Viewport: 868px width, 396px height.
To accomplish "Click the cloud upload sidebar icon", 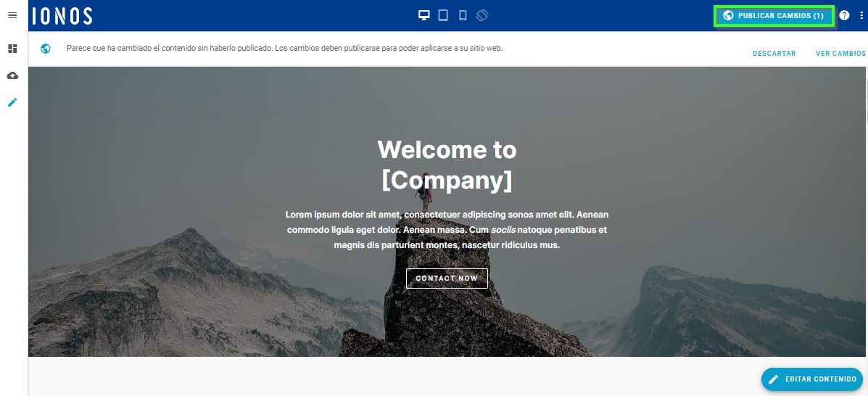I will click(12, 75).
